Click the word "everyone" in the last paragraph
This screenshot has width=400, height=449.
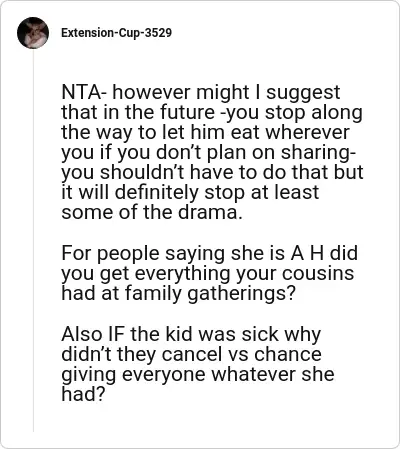pos(164,375)
